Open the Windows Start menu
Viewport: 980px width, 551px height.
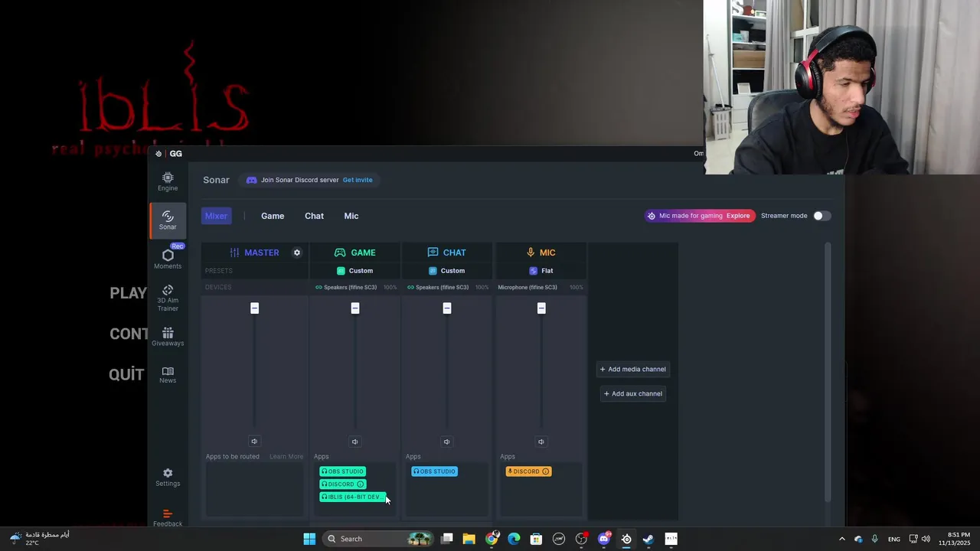tap(309, 539)
